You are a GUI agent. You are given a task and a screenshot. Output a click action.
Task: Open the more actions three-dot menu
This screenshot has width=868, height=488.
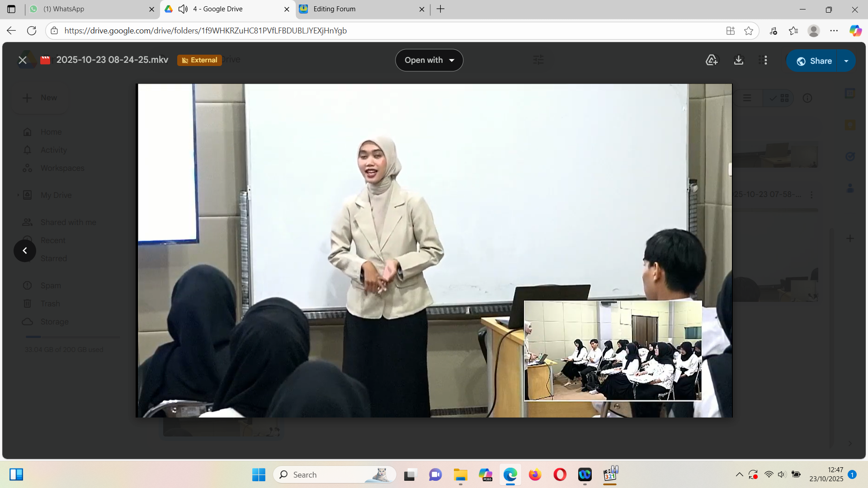coord(765,60)
